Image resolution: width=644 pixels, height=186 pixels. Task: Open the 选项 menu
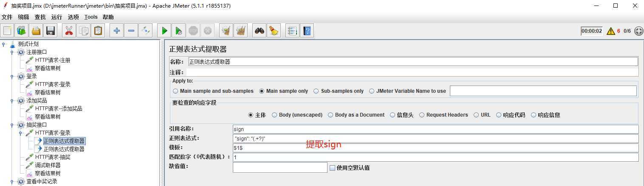tap(73, 17)
